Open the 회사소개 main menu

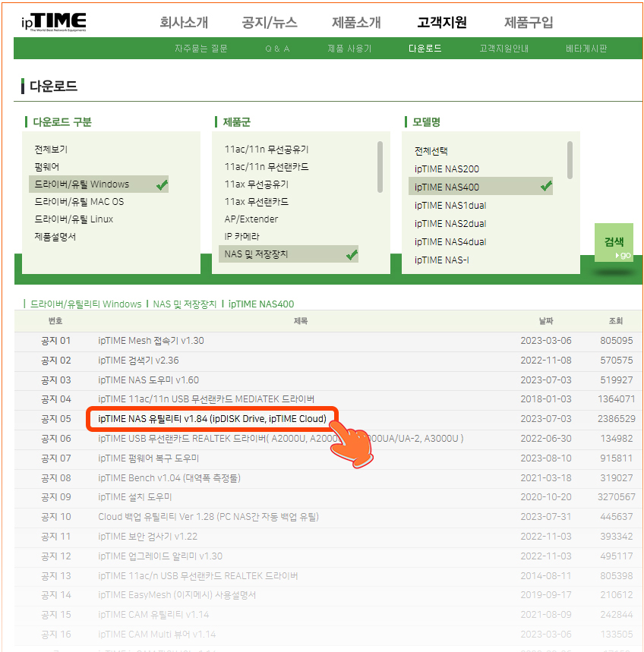(184, 22)
